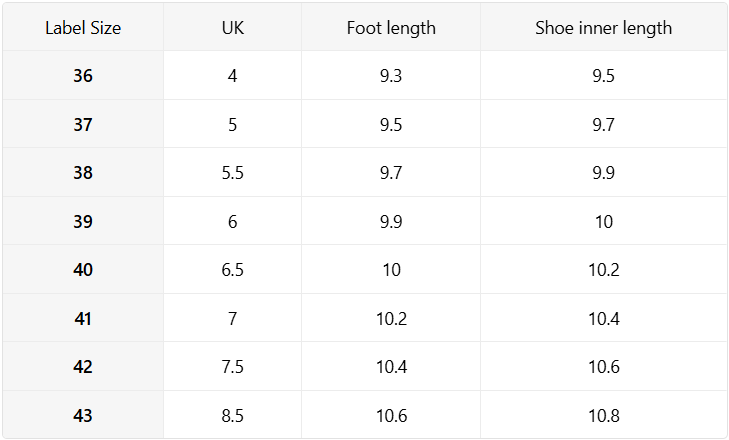Screen dimensions: 729x440
Task: Select UK size 8.5 cell
Action: (232, 416)
